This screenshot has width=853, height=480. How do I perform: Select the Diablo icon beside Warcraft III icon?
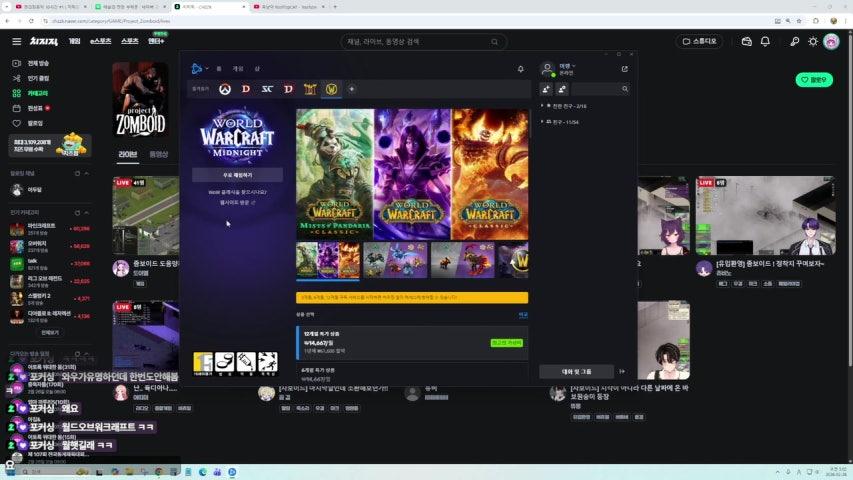coord(288,89)
